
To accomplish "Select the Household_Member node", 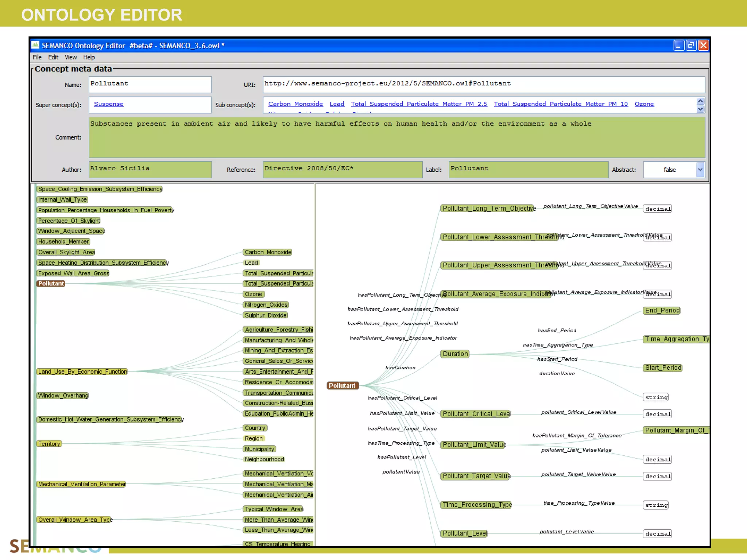I will click(63, 241).
